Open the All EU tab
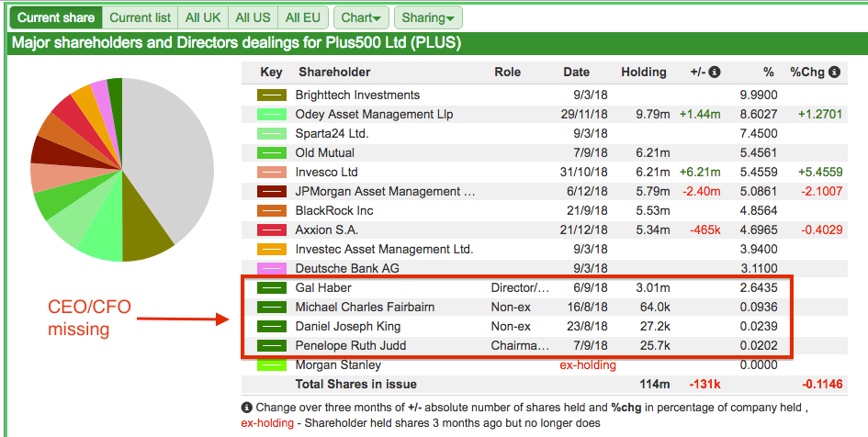The height and width of the screenshot is (437, 868). click(303, 17)
